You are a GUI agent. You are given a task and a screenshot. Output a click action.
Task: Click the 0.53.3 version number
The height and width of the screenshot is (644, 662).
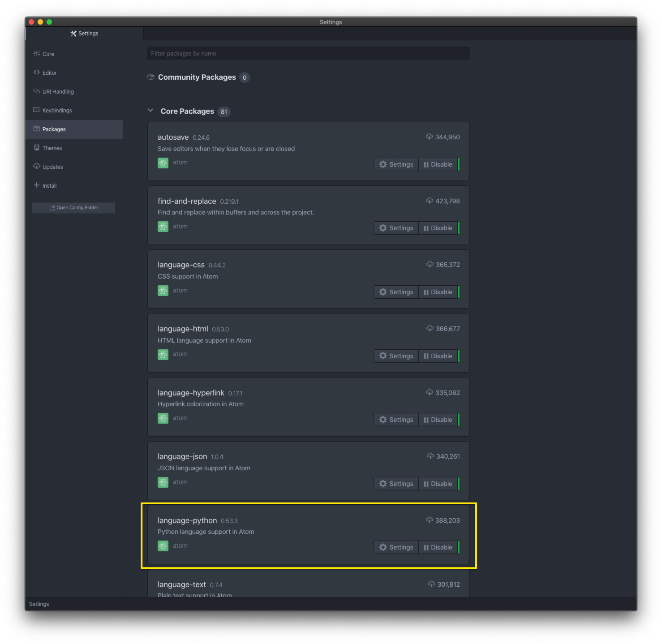[229, 521]
